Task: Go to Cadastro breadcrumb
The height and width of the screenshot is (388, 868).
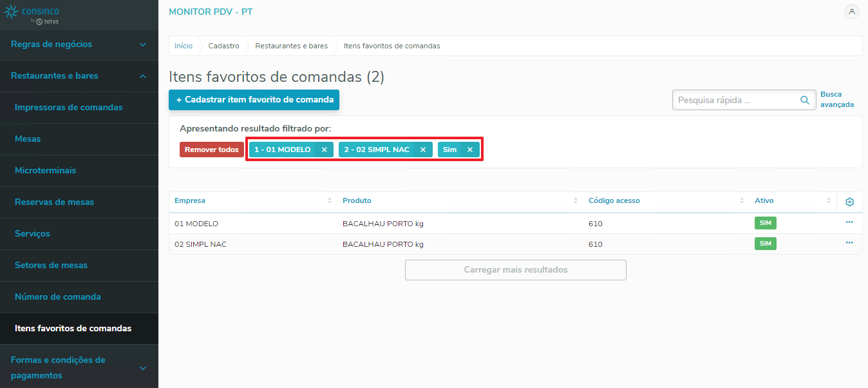Action: click(x=224, y=46)
